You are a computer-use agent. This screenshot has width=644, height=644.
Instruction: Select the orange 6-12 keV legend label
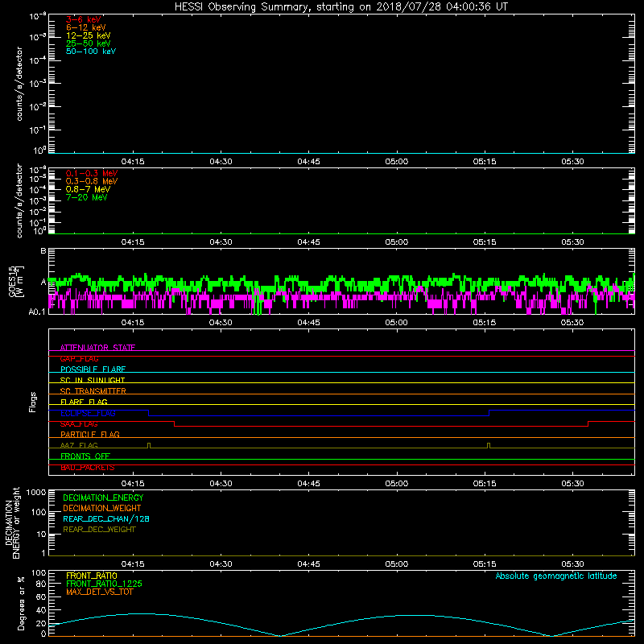coord(86,27)
